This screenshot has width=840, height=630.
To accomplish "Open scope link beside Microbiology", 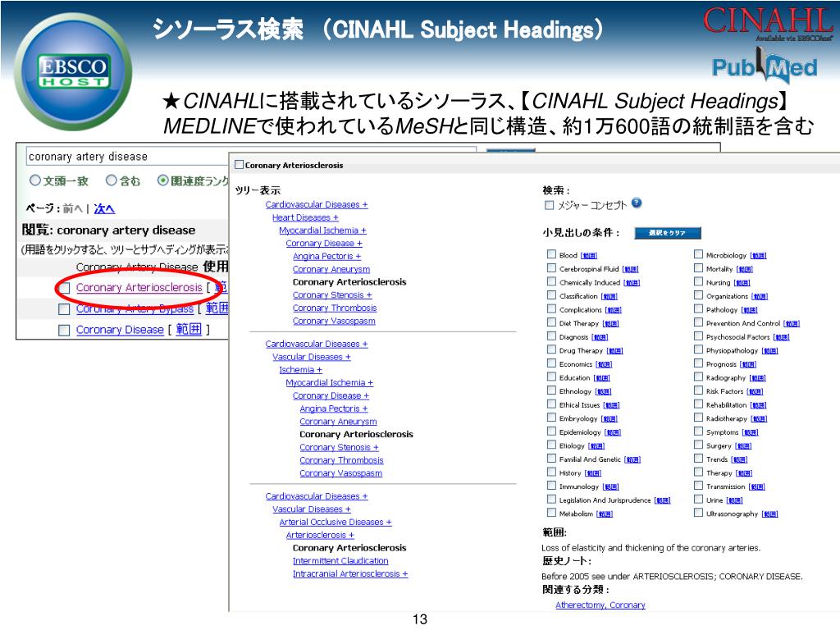I will click(759, 256).
